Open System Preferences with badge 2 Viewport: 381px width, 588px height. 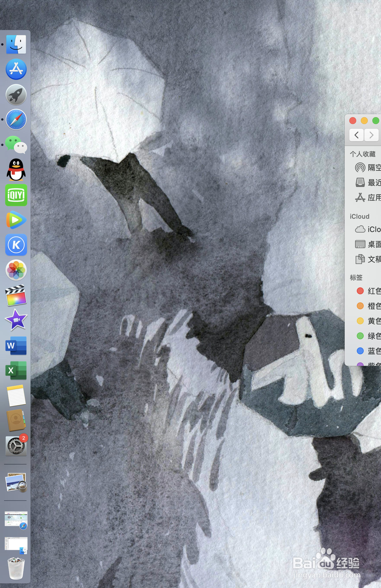coord(16,446)
